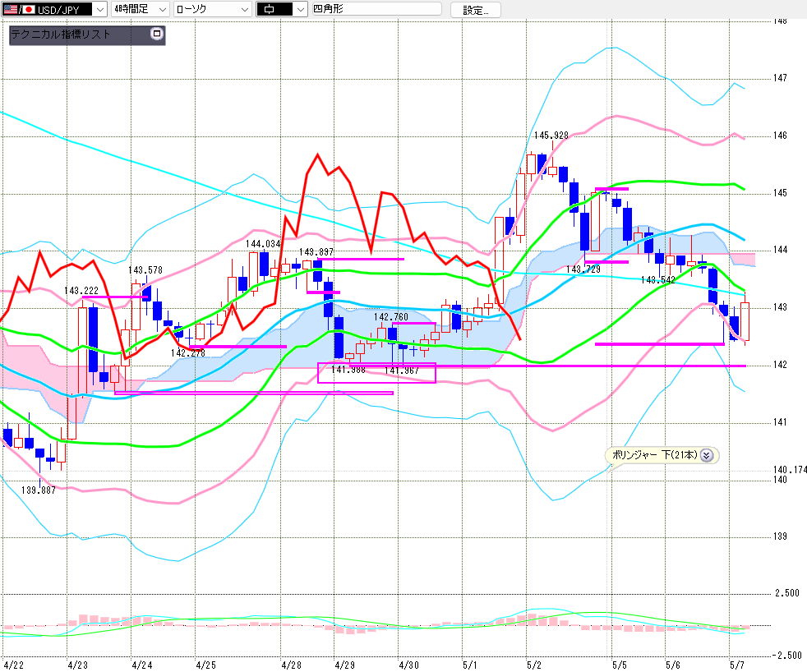Click the 143.222 price label

point(81,291)
